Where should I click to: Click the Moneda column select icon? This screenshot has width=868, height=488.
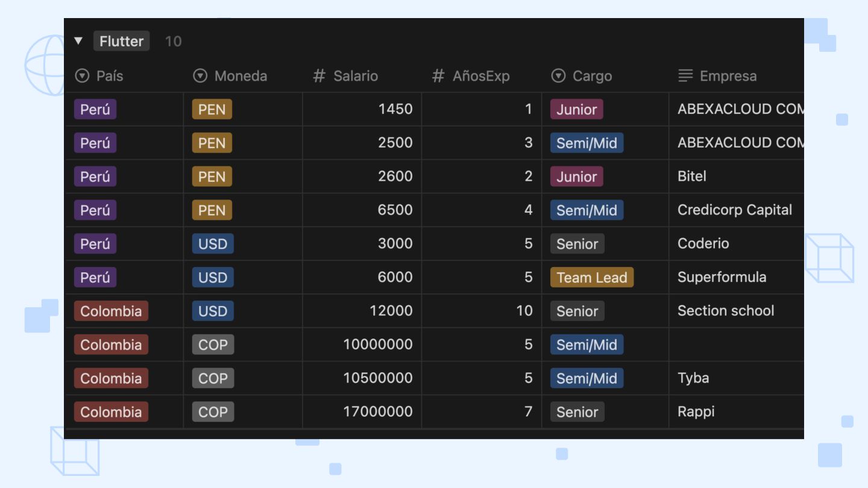(x=200, y=76)
